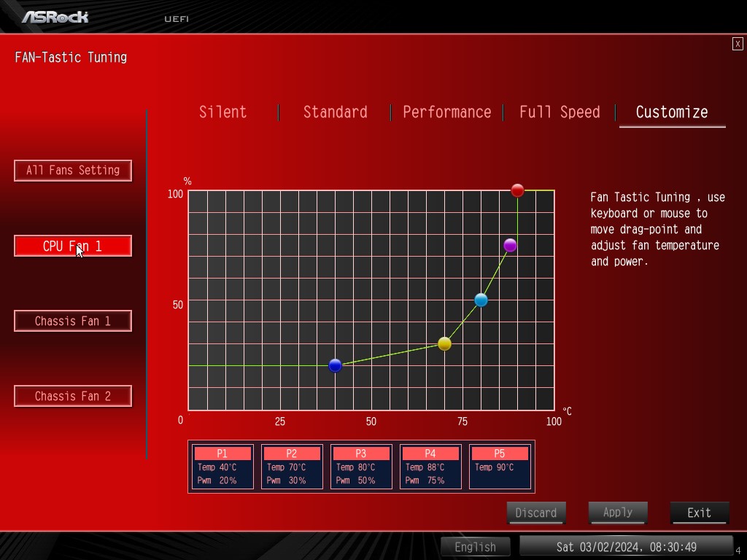Discard the fan curve changes
This screenshot has height=560, width=747.
click(x=536, y=513)
